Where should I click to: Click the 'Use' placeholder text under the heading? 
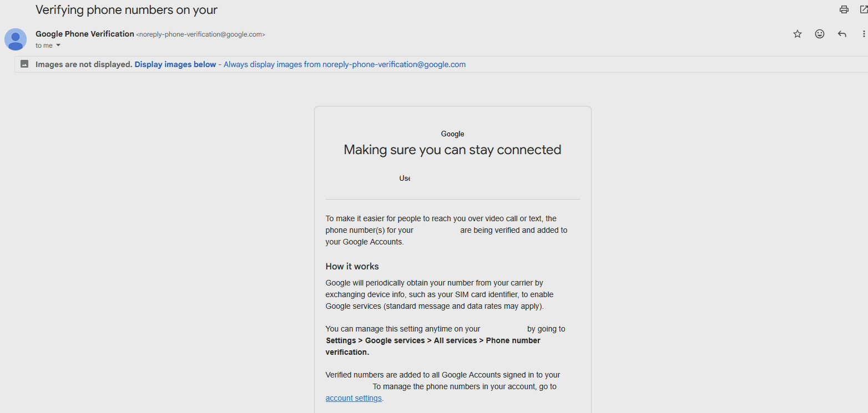405,178
